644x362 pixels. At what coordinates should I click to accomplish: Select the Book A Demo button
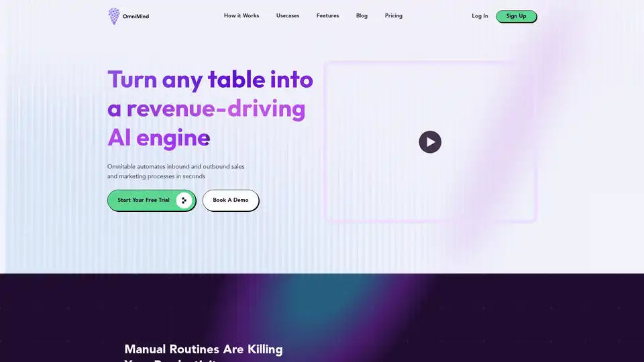pos(230,200)
